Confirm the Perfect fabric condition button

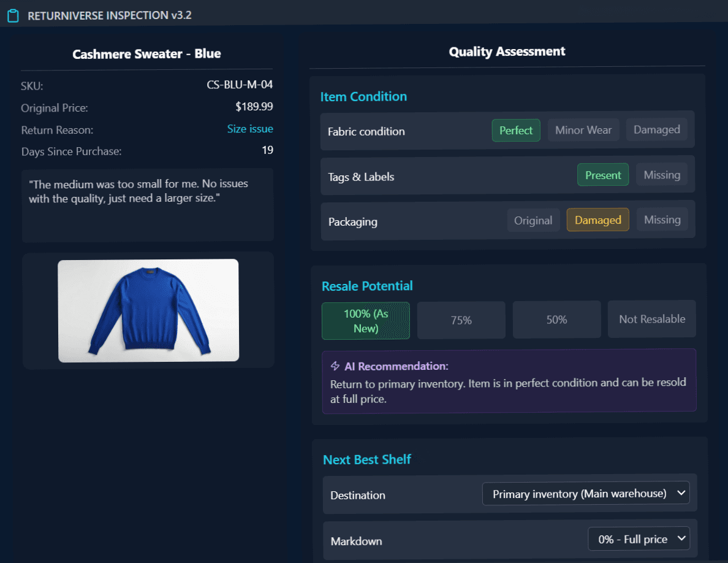[x=515, y=129]
